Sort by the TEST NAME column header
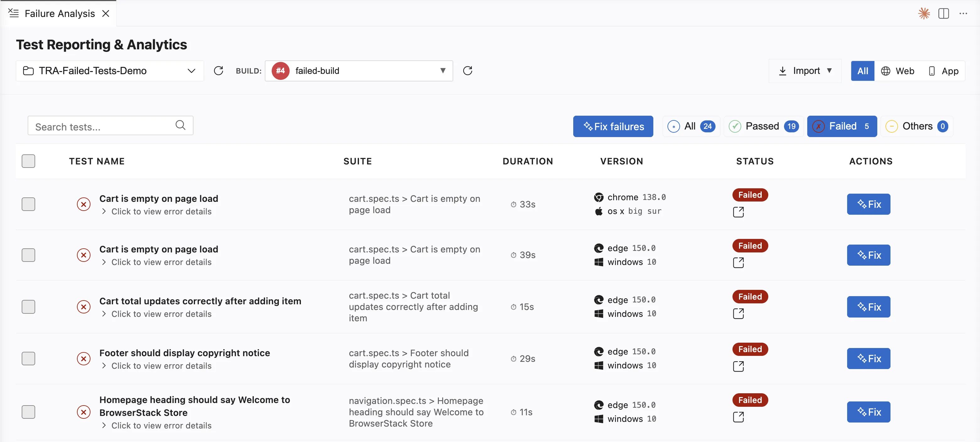This screenshot has height=442, width=980. [97, 161]
